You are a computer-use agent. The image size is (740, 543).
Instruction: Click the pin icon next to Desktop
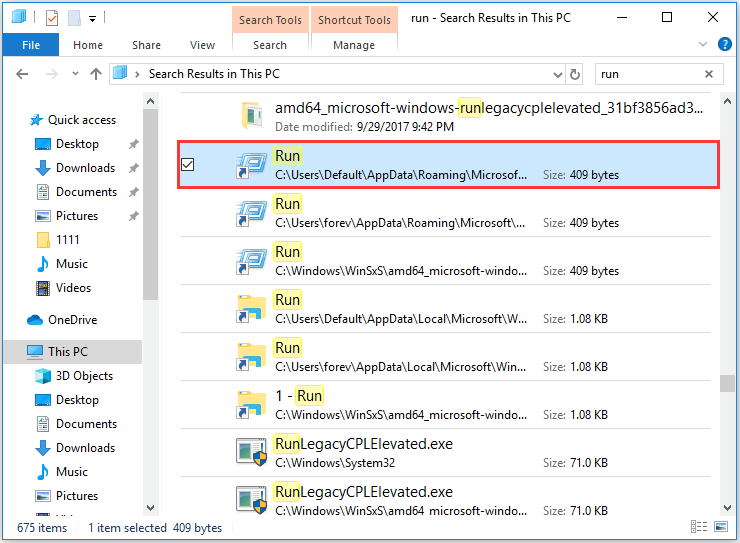pos(134,144)
